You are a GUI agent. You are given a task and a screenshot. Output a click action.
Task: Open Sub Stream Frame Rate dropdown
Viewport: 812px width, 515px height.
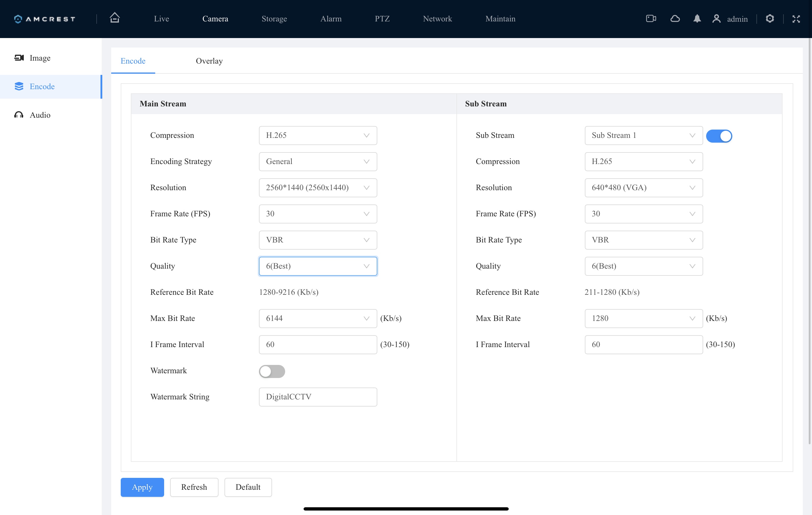[x=643, y=214]
